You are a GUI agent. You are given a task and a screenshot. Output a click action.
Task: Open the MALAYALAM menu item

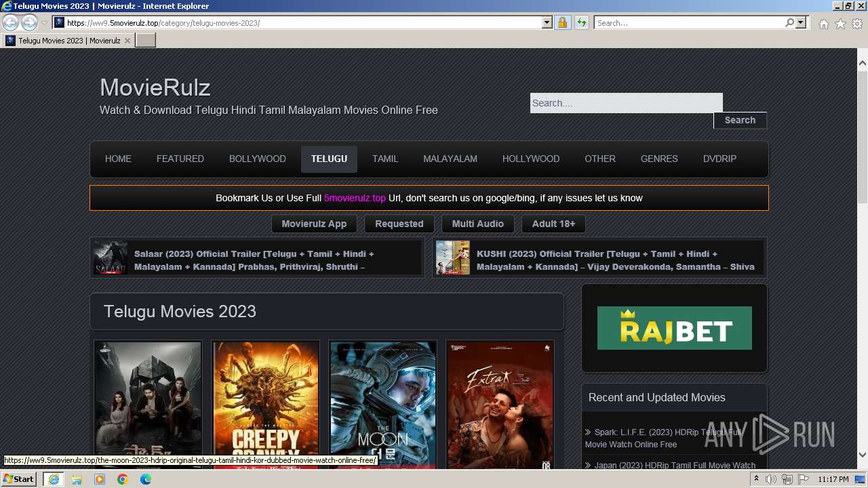(x=450, y=159)
